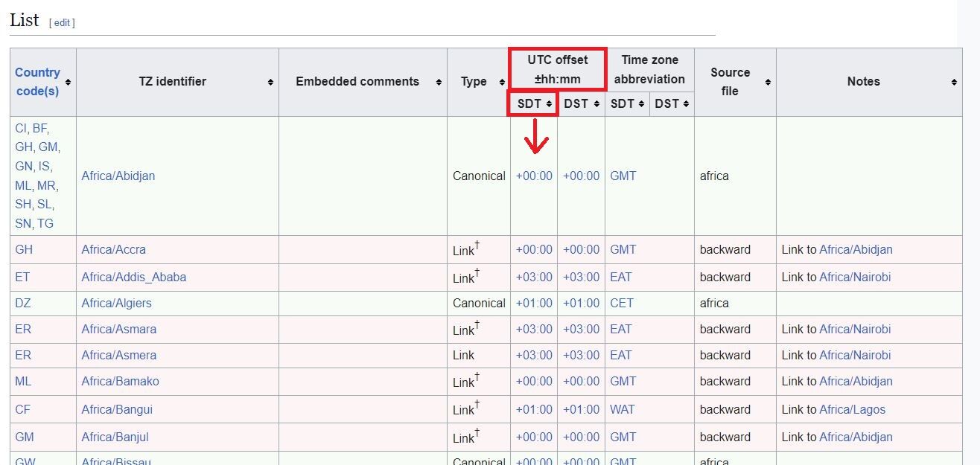Follow the Africa/Algiers link
Image resolution: width=980 pixels, height=465 pixels.
(116, 303)
